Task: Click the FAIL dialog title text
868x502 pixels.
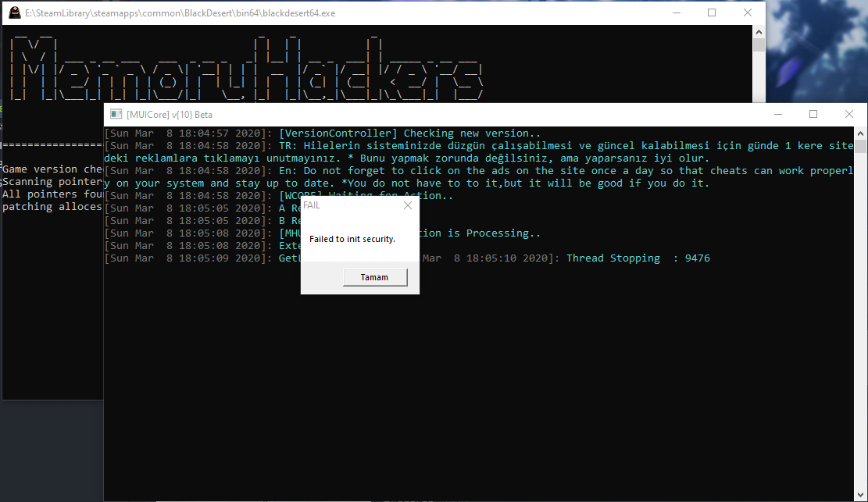Action: pos(312,205)
